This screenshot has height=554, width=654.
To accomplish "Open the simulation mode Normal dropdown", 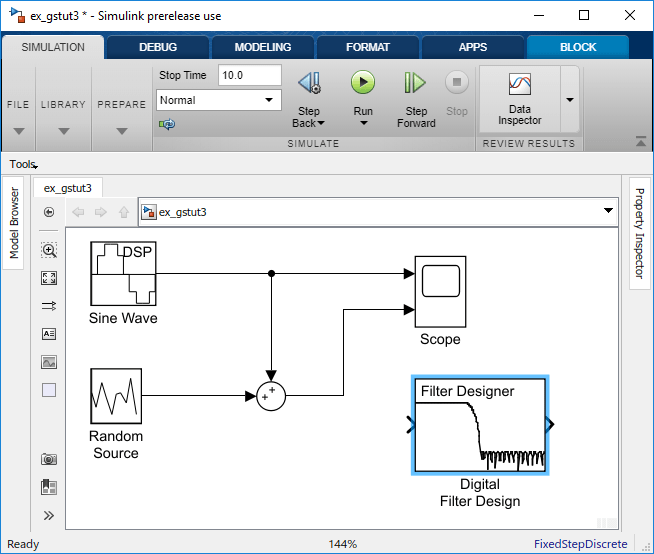I will coord(219,100).
